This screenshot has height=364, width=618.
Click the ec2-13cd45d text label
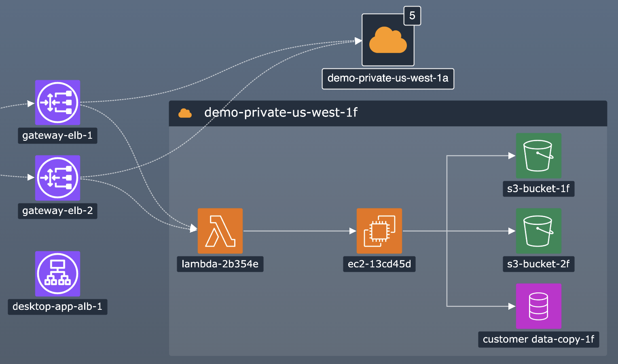click(379, 264)
